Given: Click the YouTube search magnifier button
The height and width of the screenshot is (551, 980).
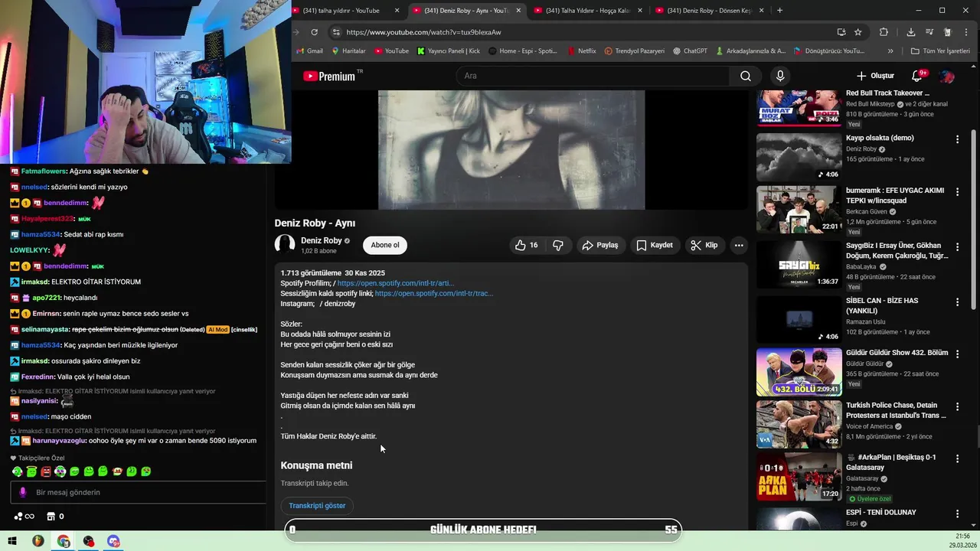Looking at the screenshot, I should (x=746, y=76).
